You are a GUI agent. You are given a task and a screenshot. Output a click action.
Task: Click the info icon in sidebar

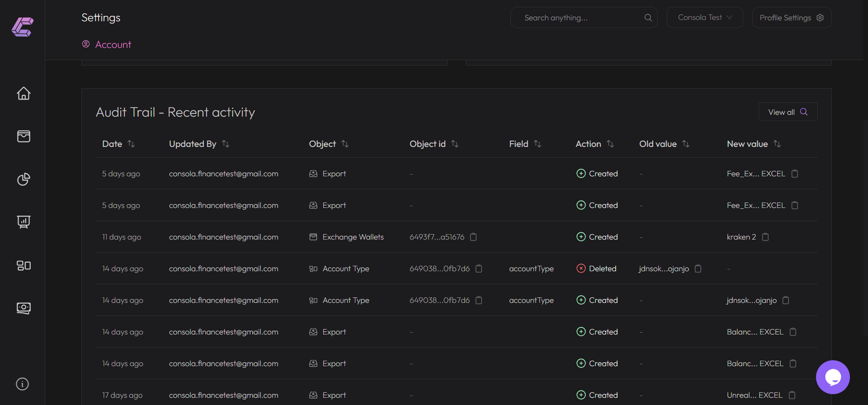tap(23, 384)
